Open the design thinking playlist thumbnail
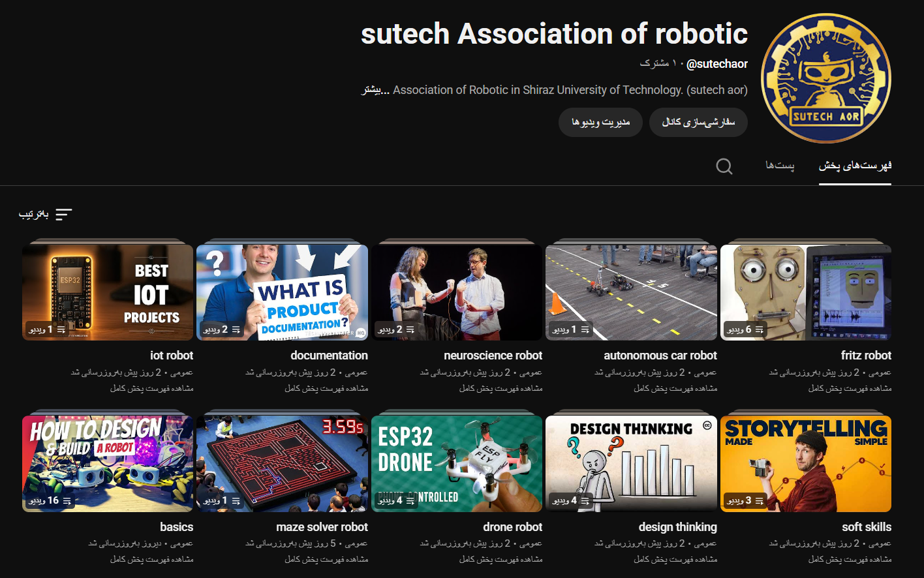The height and width of the screenshot is (578, 924). tap(631, 463)
